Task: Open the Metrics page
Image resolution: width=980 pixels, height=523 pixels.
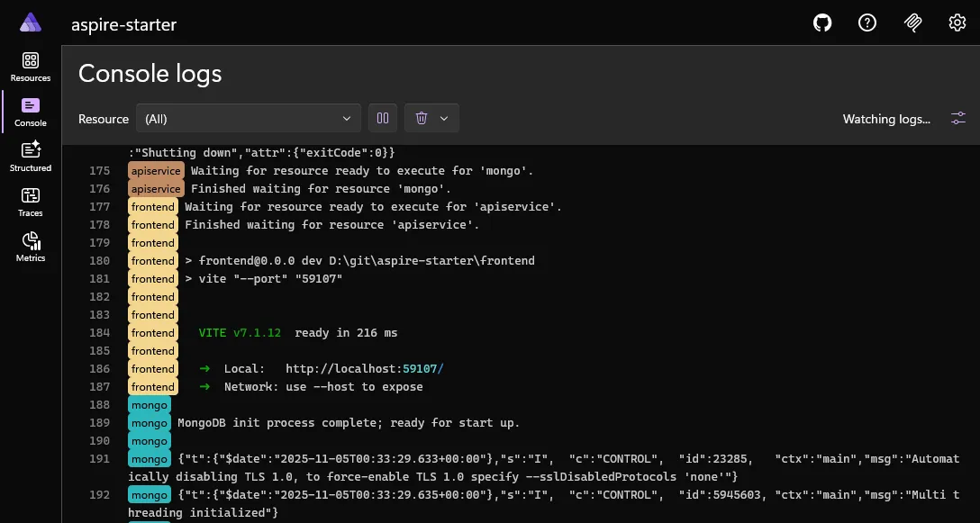Action: point(31,247)
